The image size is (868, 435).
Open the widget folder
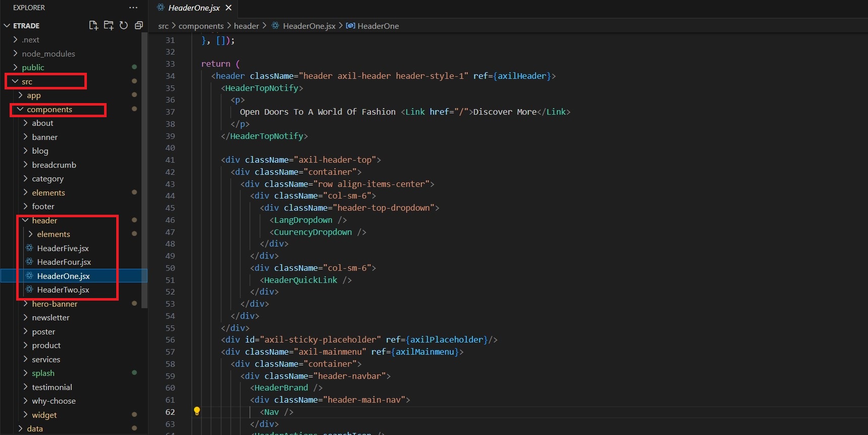coord(44,415)
